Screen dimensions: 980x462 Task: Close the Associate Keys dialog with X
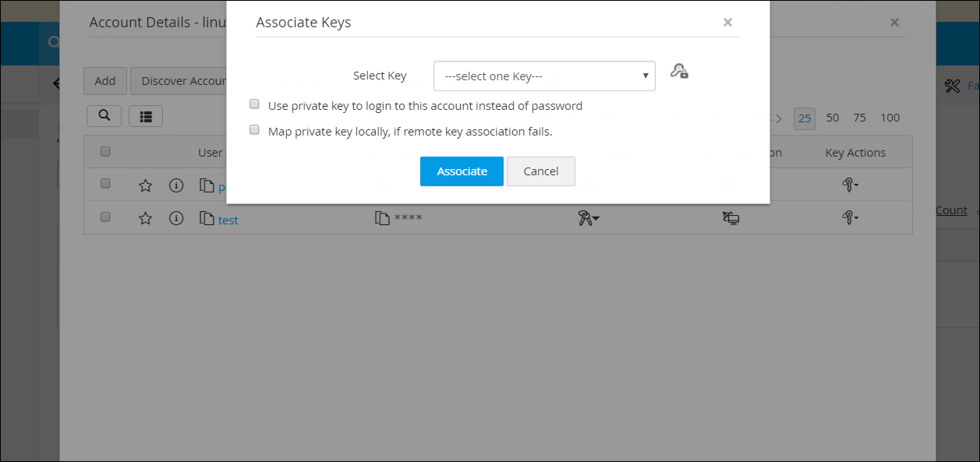tap(727, 23)
